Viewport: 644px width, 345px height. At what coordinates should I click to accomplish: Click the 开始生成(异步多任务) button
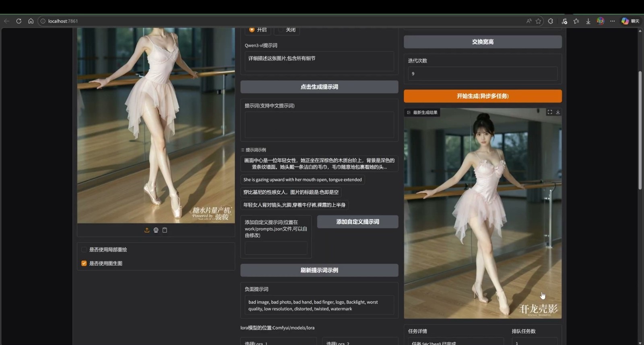coord(483,96)
